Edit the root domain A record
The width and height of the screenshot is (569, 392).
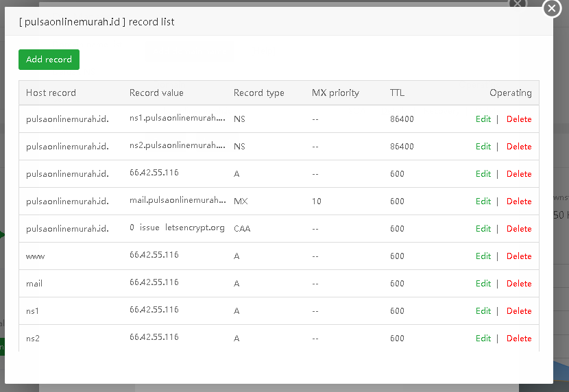(x=483, y=174)
